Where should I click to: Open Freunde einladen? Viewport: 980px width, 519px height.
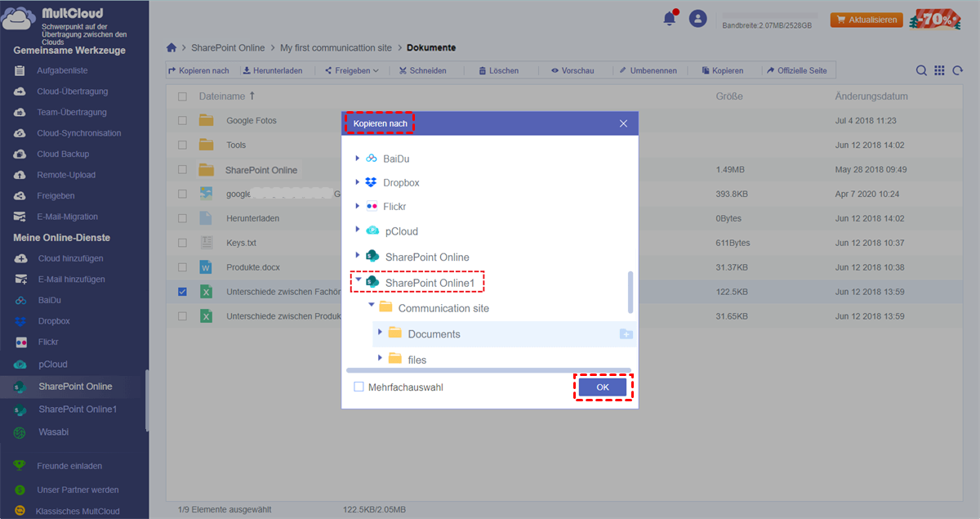69,466
